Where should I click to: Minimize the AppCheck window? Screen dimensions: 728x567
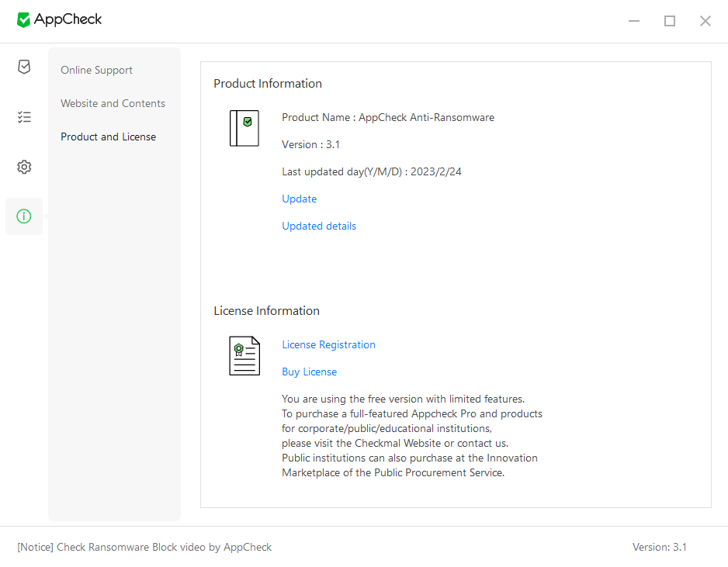coord(634,21)
